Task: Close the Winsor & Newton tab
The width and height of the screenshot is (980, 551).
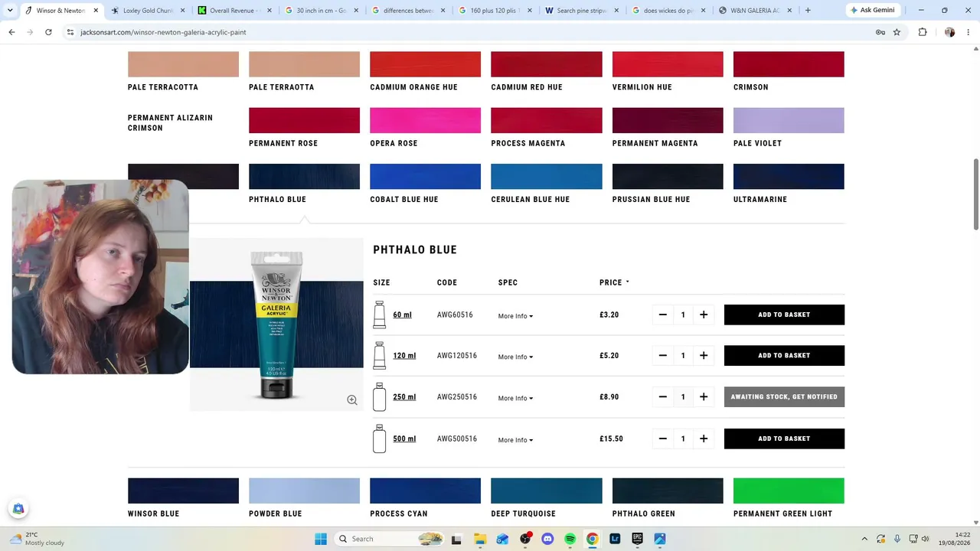Action: [96, 11]
